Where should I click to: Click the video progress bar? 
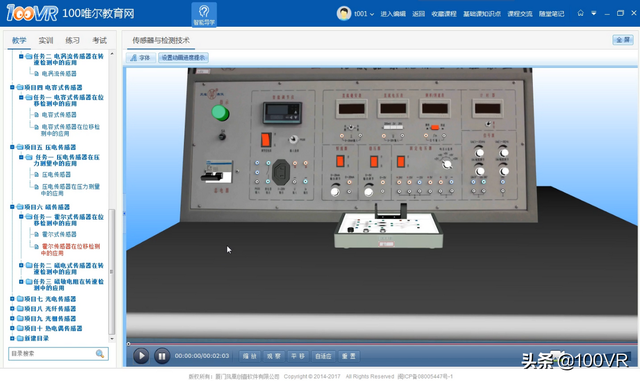(x=382, y=344)
